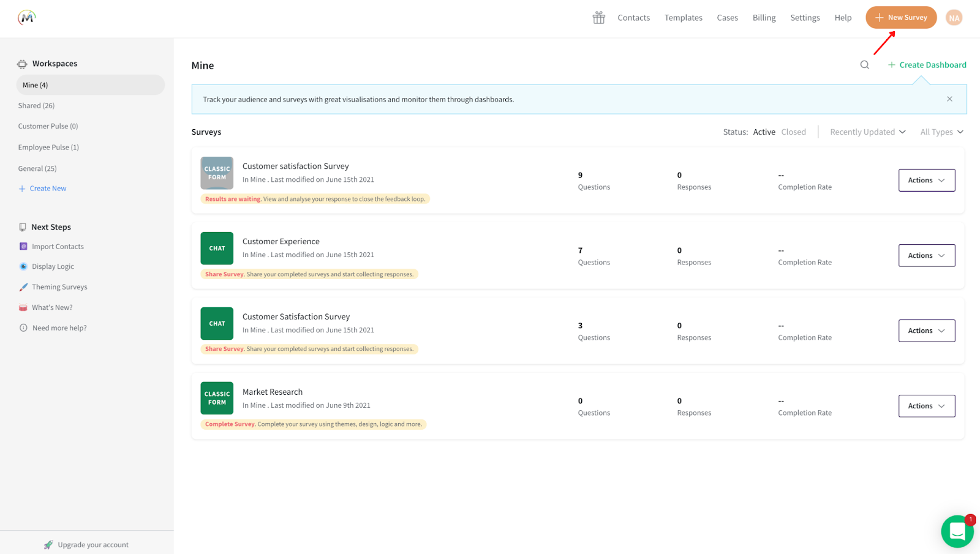
Task: Open the green chat support bubble
Action: coord(956,531)
